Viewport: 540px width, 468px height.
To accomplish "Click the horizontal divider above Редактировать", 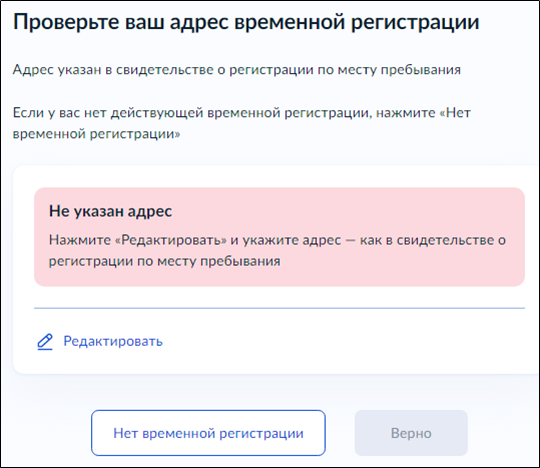I will (279, 308).
